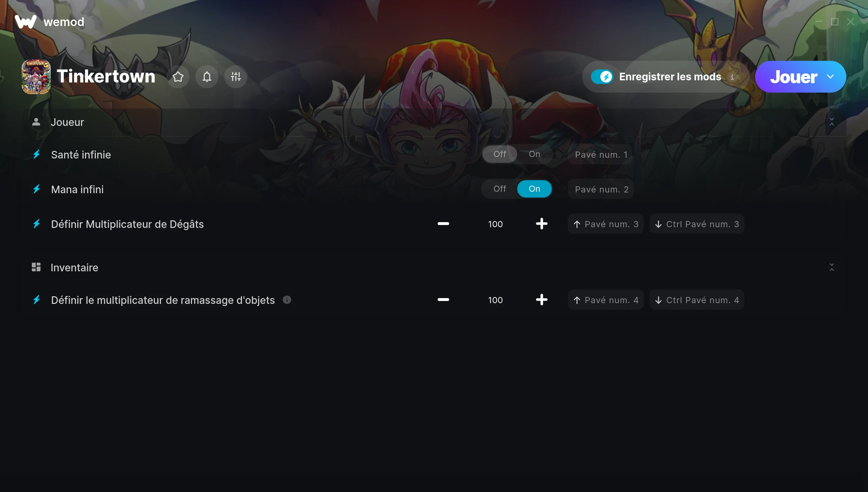Increase the ramassage d'objets multiplier
Viewport: 868px width, 492px height.
(x=542, y=300)
